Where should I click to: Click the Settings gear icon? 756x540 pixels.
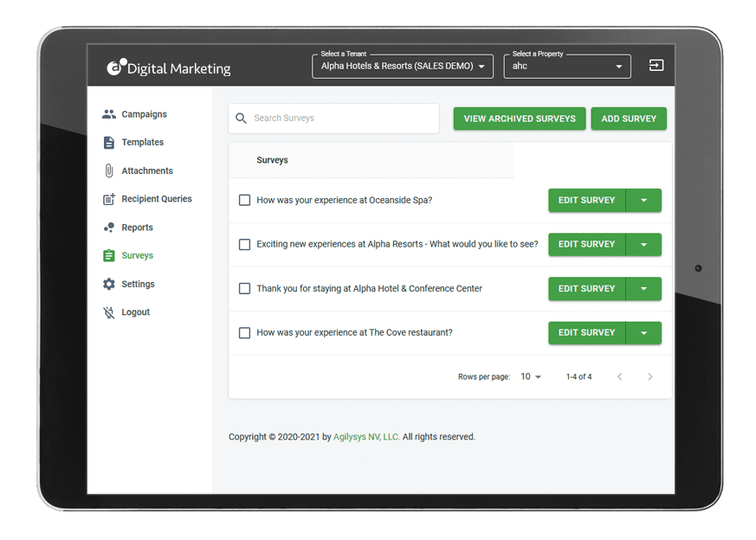[x=108, y=284]
